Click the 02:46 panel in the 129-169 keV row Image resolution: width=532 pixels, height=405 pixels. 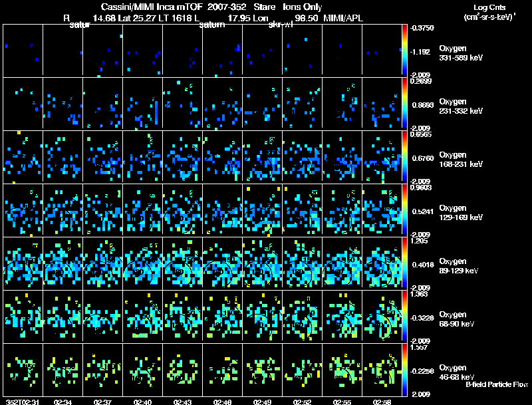[222, 210]
